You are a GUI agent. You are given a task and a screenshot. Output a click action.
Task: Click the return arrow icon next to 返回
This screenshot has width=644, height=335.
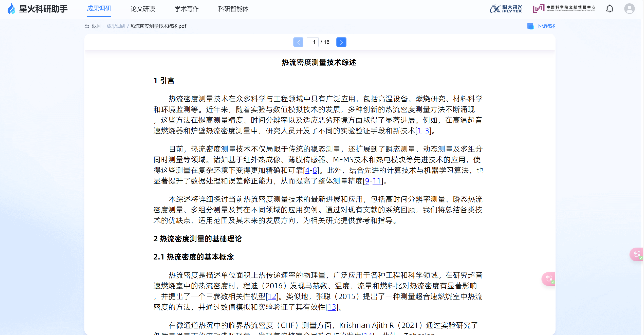point(87,26)
